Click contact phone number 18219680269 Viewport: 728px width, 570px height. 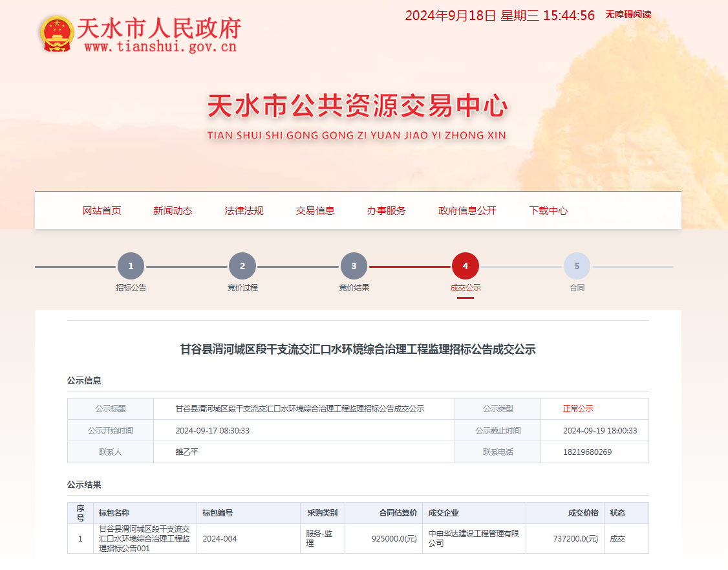(587, 452)
